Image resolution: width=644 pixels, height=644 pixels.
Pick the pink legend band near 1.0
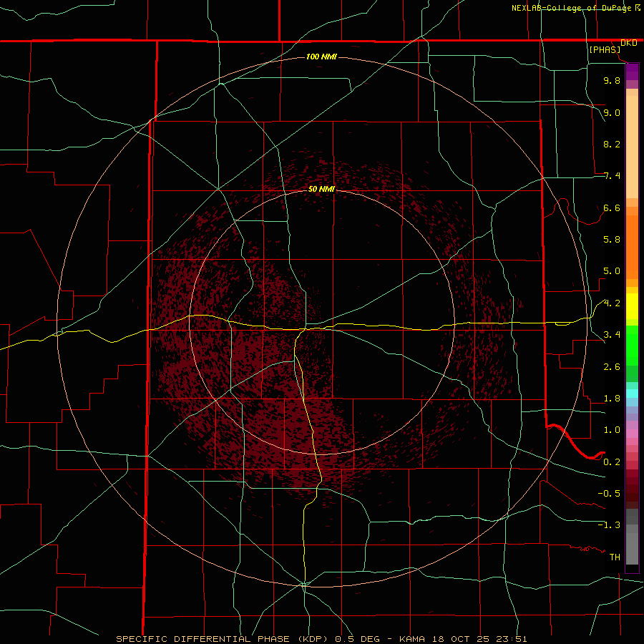coord(632,434)
